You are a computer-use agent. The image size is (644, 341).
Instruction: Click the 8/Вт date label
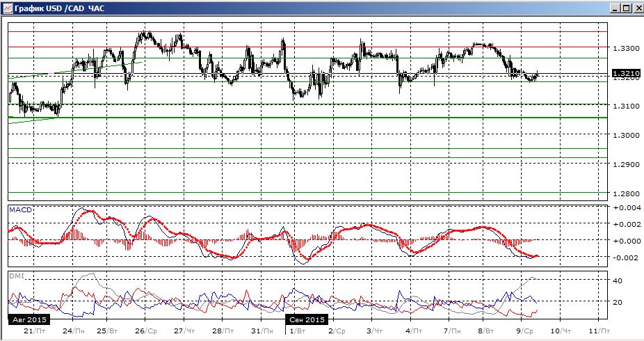coord(486,331)
